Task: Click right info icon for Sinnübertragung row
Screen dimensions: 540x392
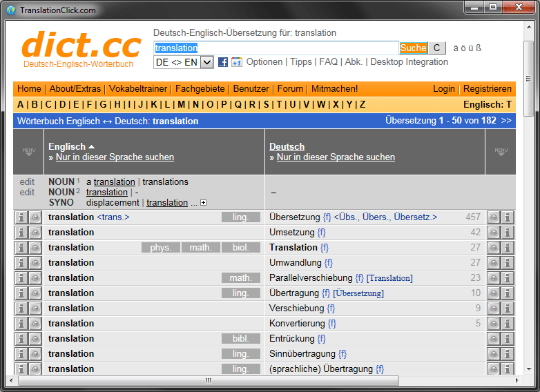Action: [508, 354]
